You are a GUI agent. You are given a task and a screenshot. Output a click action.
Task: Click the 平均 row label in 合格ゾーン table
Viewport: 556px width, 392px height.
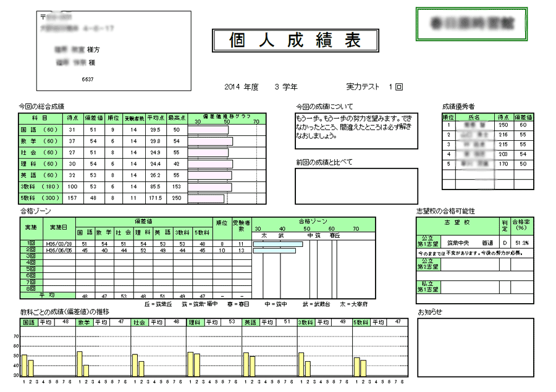(x=47, y=295)
